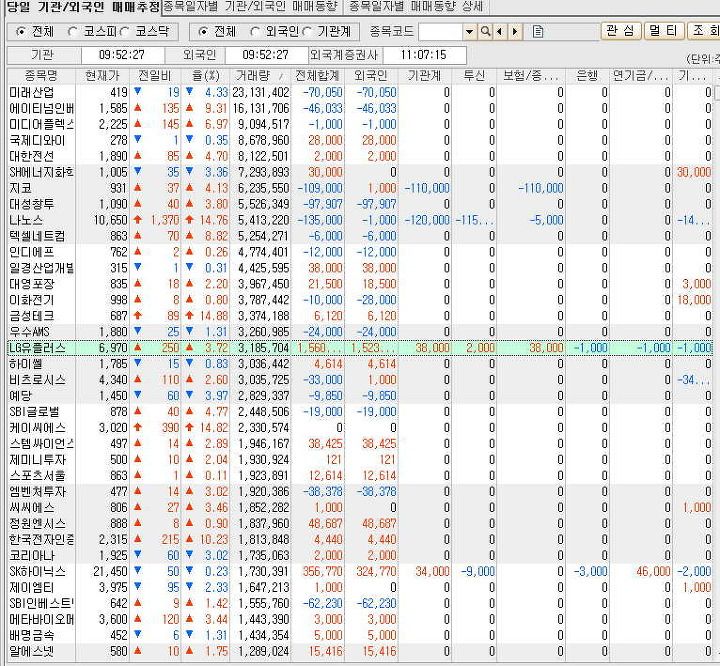Click the 관심 button
The width and height of the screenshot is (720, 666).
(620, 31)
